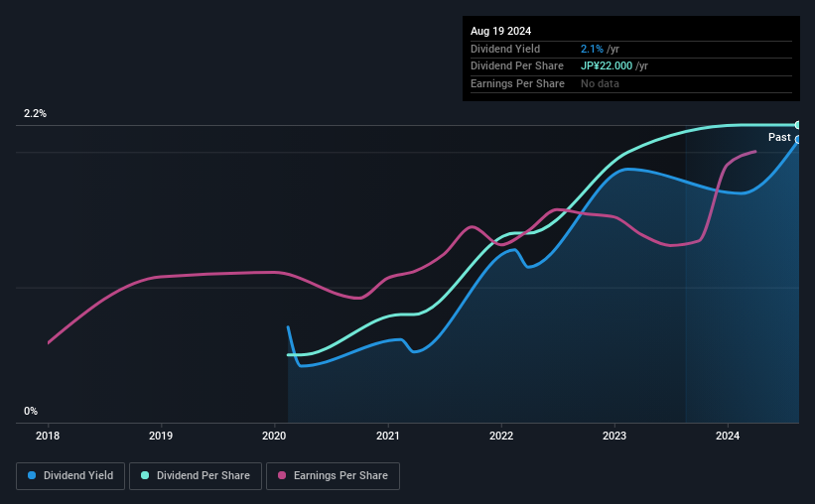Image resolution: width=815 pixels, height=504 pixels.
Task: Click the teal Dividend Per Share legend dot
Action: coord(145,475)
